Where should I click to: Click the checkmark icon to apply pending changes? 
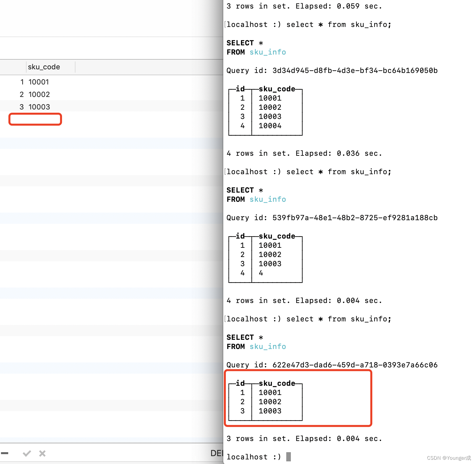pos(27,453)
